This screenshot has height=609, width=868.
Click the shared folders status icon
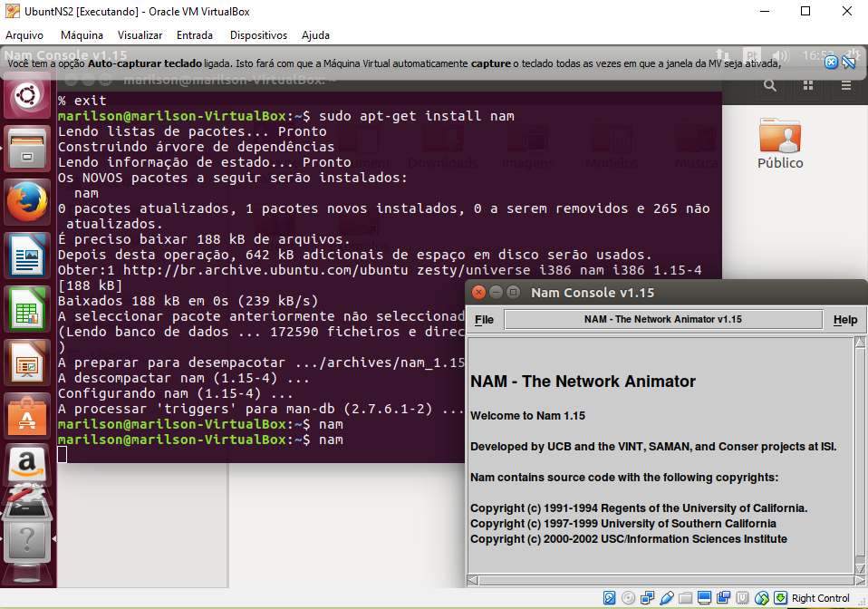pos(685,598)
